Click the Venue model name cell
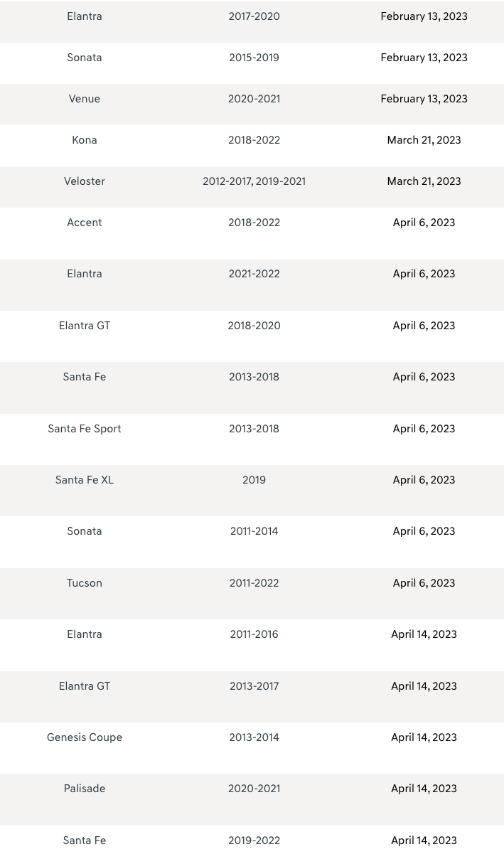The width and height of the screenshot is (504, 859). click(x=85, y=99)
